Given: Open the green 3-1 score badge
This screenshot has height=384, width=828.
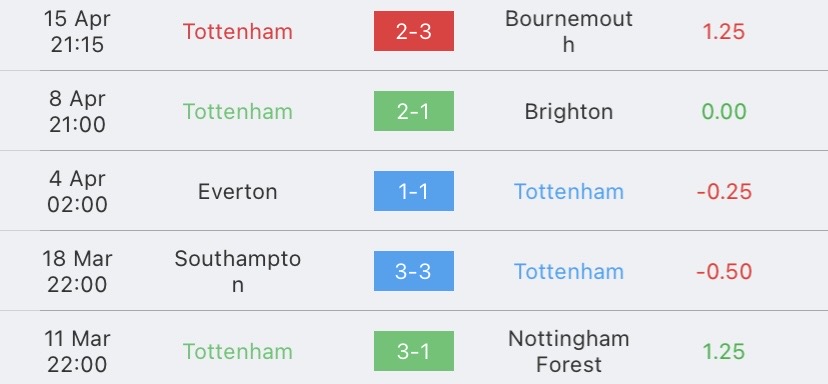Looking at the screenshot, I should (x=413, y=351).
